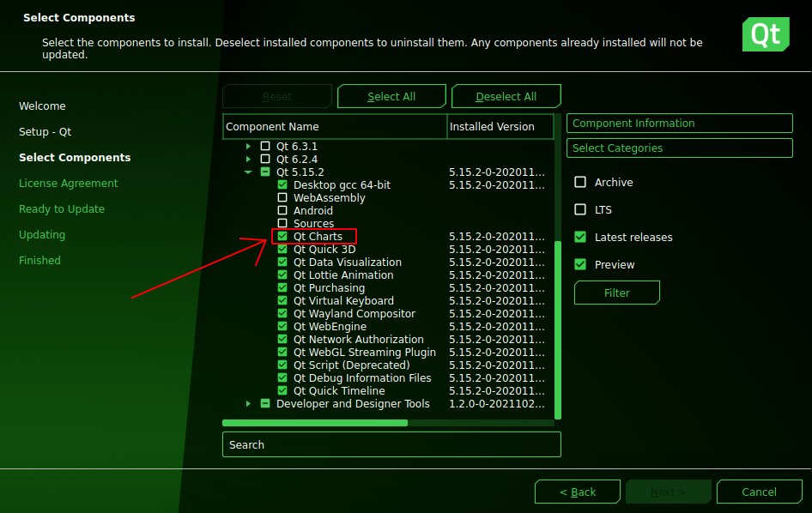Screen dimensions: 812x513
Task: Apply categories with Filter button
Action: [617, 293]
